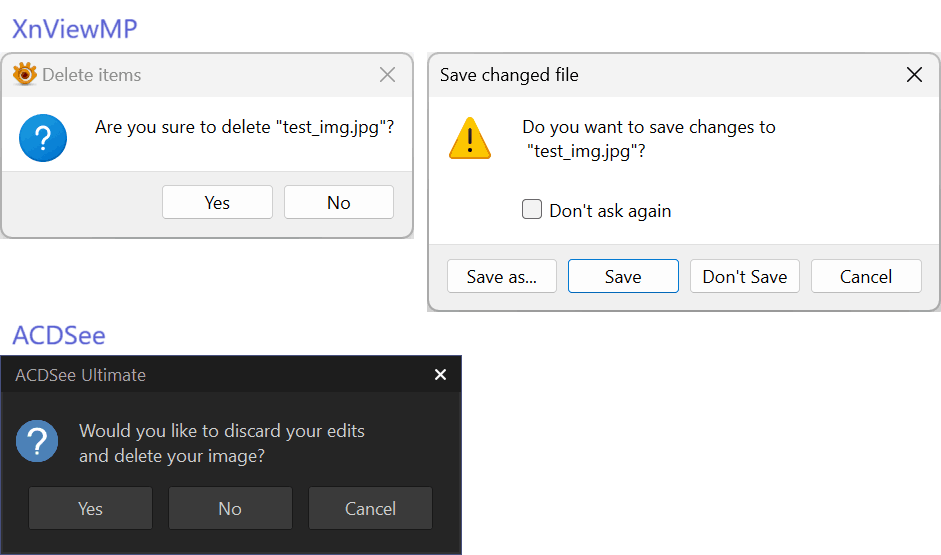Viewport: 941px width, 555px height.
Task: Click the XnView eye icon in Delete items title bar
Action: tap(25, 74)
